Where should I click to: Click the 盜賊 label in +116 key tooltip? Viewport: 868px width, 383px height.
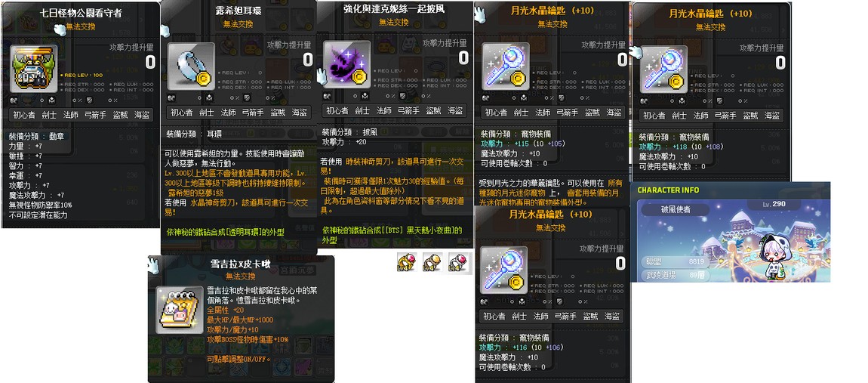(590, 316)
